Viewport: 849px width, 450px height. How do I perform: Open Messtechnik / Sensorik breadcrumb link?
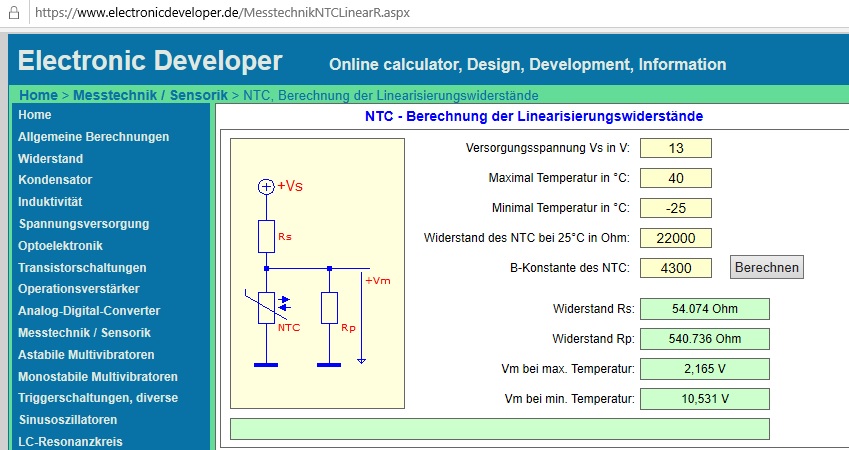[x=151, y=95]
